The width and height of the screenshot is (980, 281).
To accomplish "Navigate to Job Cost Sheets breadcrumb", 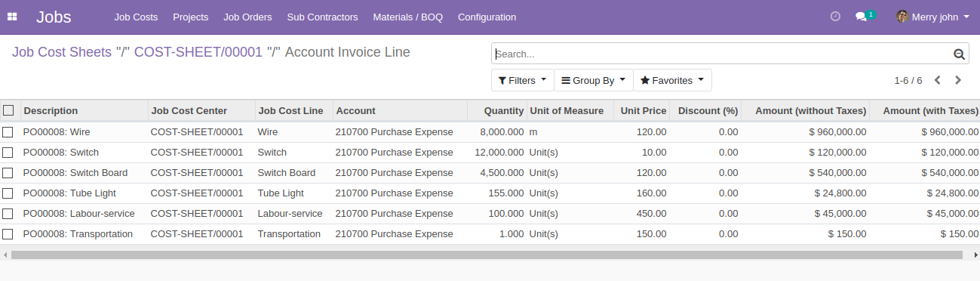I will (61, 52).
